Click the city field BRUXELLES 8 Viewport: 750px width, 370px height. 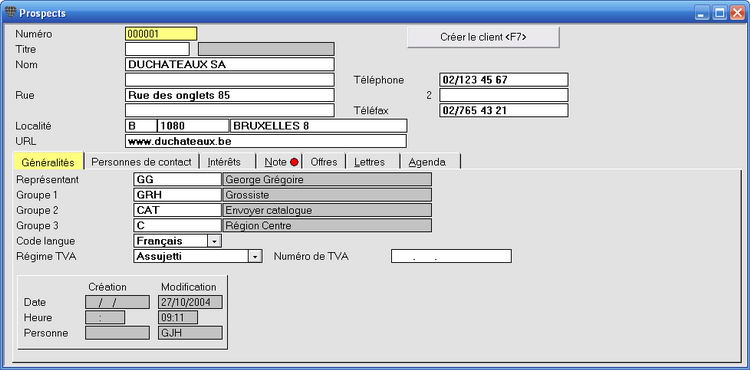(319, 126)
